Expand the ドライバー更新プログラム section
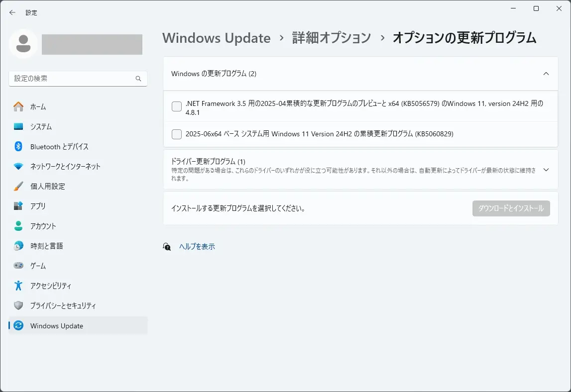The height and width of the screenshot is (392, 571). (546, 170)
